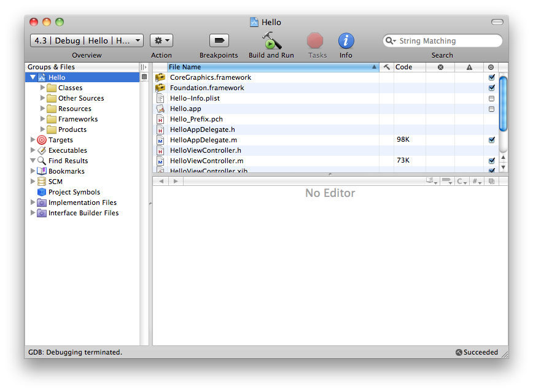Select the Find Results magnifier icon
The height and width of the screenshot is (392, 533).
pyautogui.click(x=42, y=161)
